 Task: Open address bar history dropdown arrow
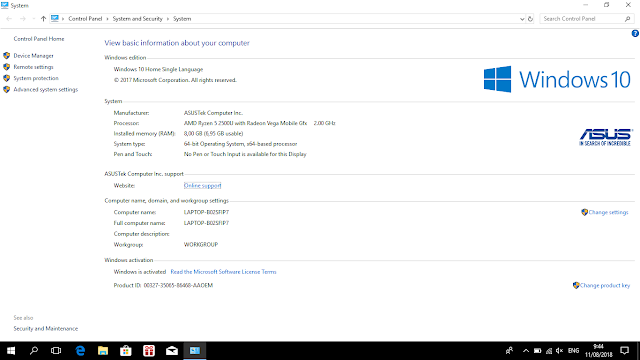tap(522, 19)
